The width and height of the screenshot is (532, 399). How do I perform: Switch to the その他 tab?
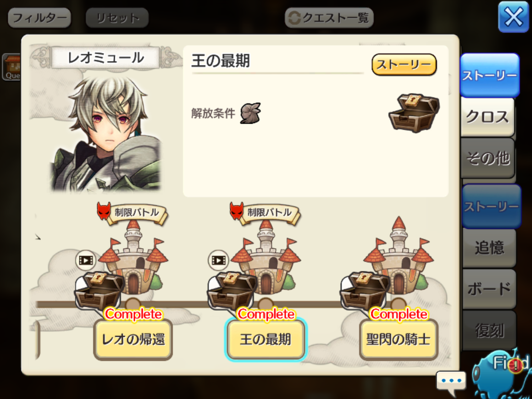(x=488, y=158)
